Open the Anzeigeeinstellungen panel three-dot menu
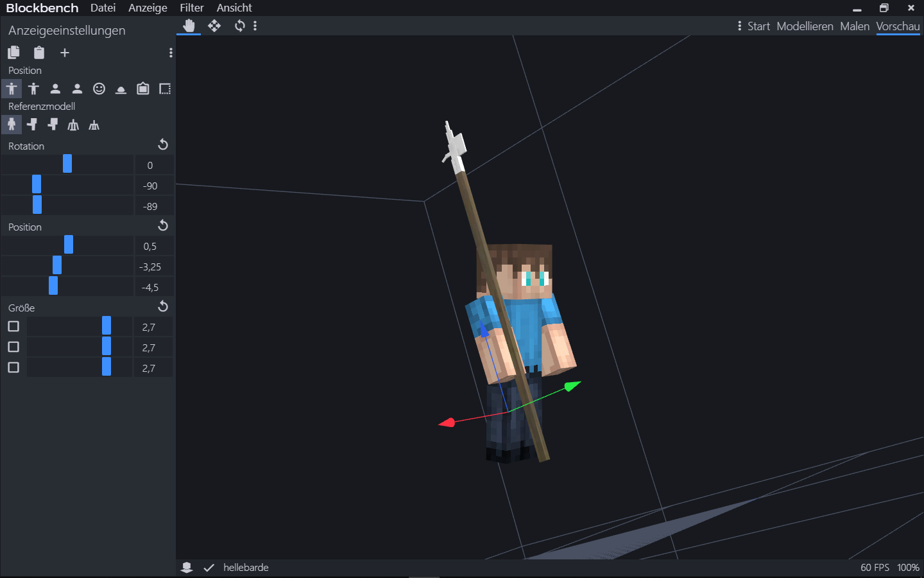Image resolution: width=924 pixels, height=578 pixels. point(171,53)
